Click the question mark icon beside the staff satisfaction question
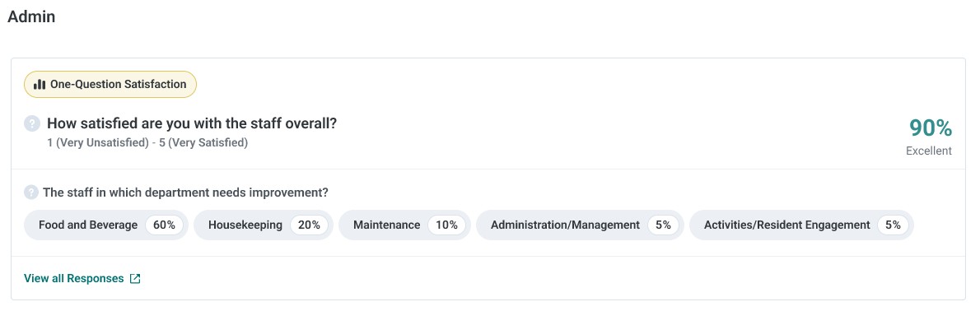 pyautogui.click(x=32, y=123)
